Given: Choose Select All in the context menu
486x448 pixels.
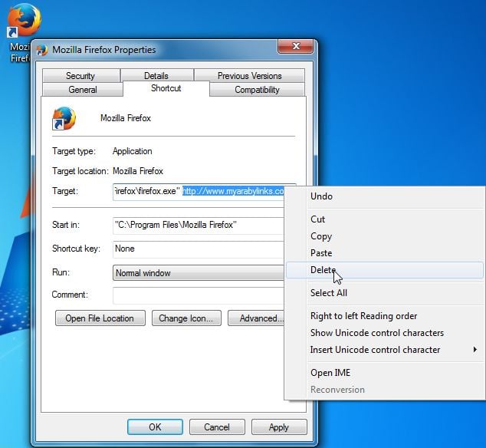Looking at the screenshot, I should (x=385, y=293).
